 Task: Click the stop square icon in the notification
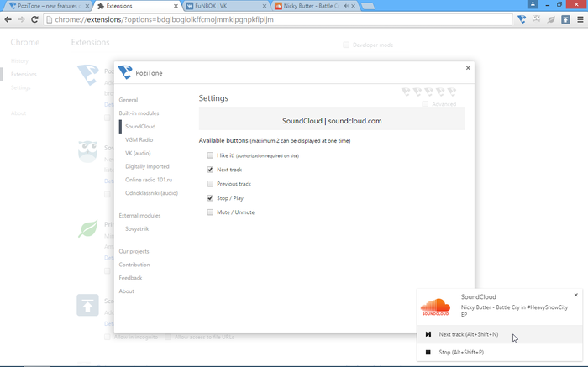pyautogui.click(x=428, y=353)
